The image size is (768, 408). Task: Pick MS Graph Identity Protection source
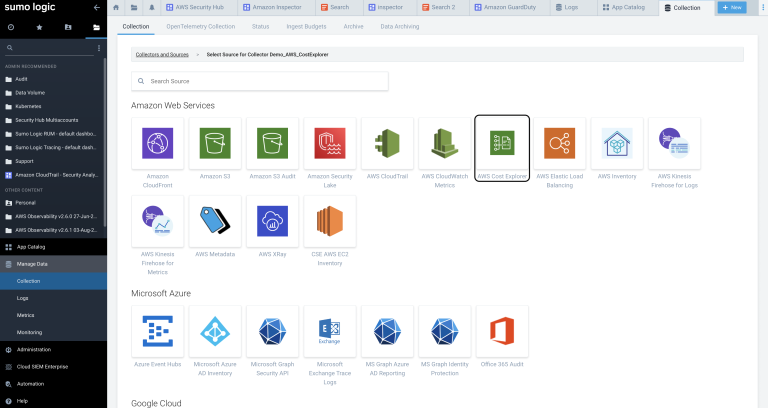tap(445, 331)
